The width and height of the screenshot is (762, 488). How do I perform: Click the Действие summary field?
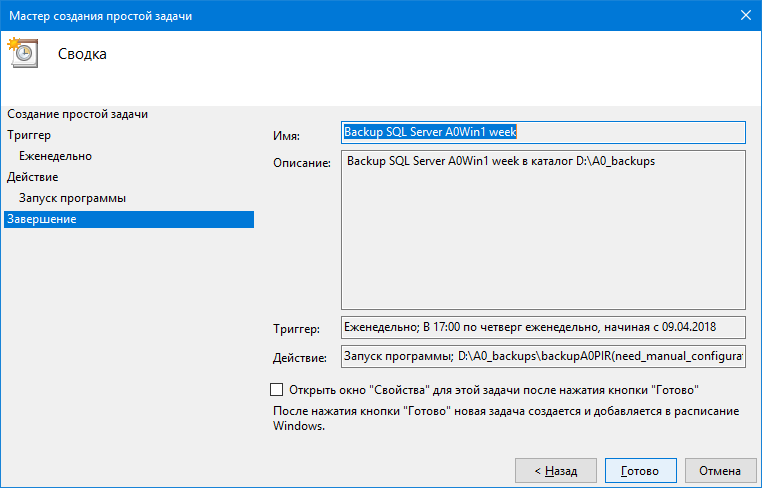pos(543,356)
